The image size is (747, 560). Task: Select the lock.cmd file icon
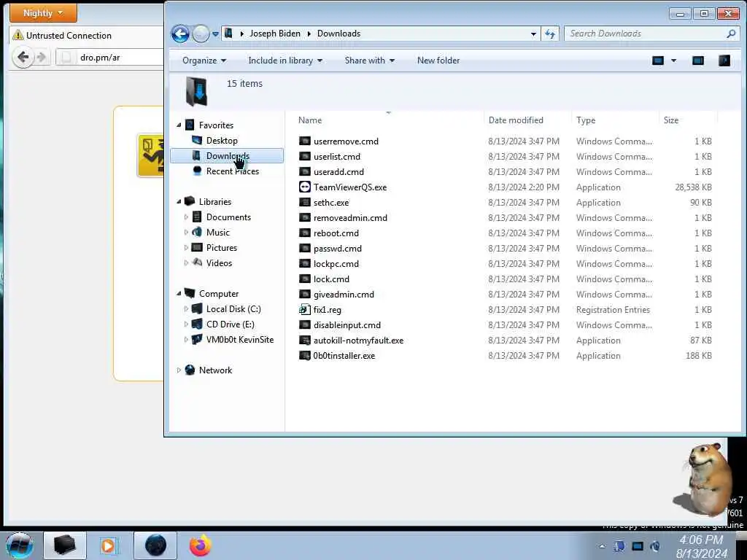[x=304, y=279]
